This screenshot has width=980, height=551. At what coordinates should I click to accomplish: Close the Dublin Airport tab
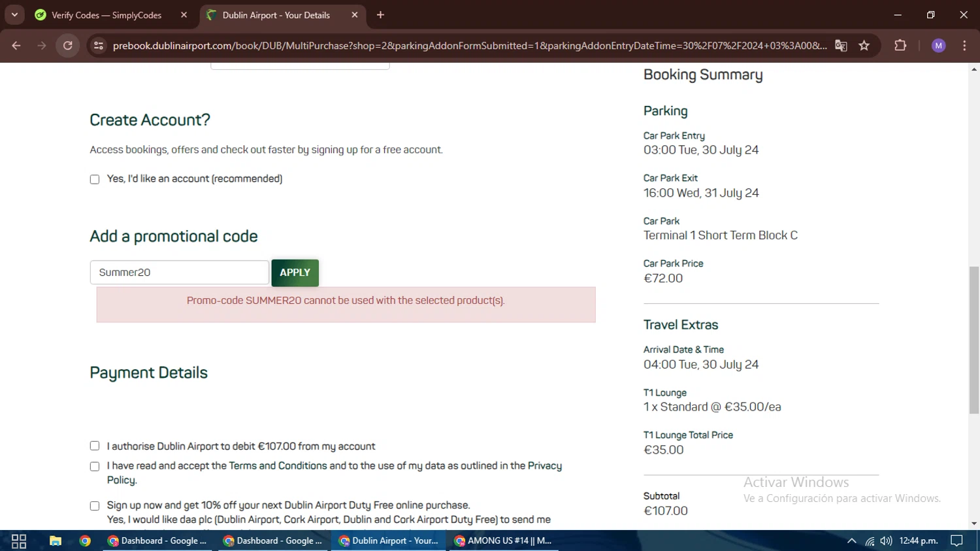[355, 15]
